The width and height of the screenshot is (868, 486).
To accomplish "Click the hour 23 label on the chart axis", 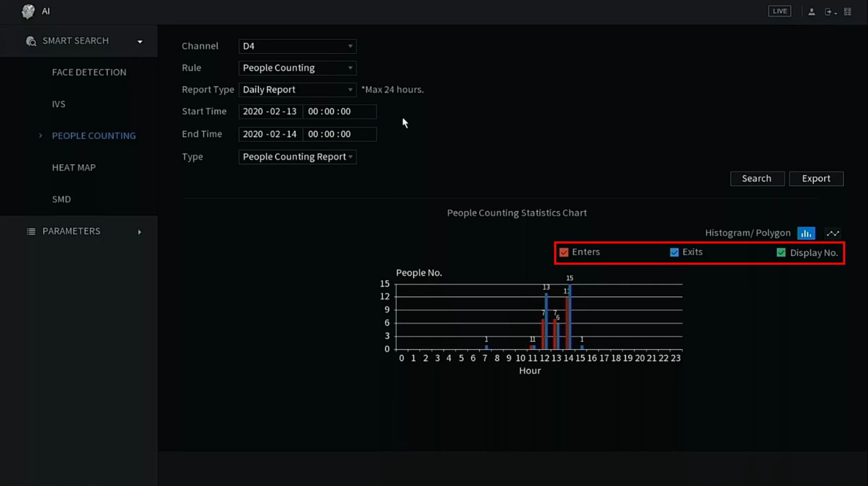I will [x=676, y=358].
